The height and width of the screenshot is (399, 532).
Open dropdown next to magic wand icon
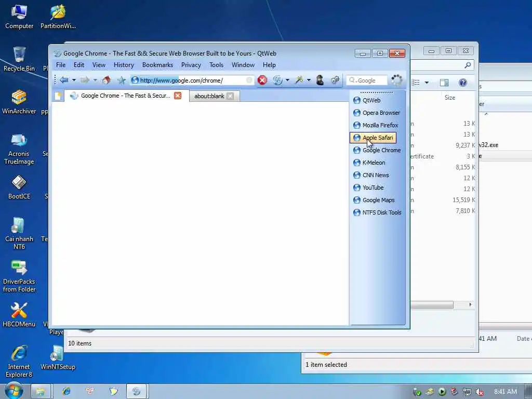[x=309, y=81]
